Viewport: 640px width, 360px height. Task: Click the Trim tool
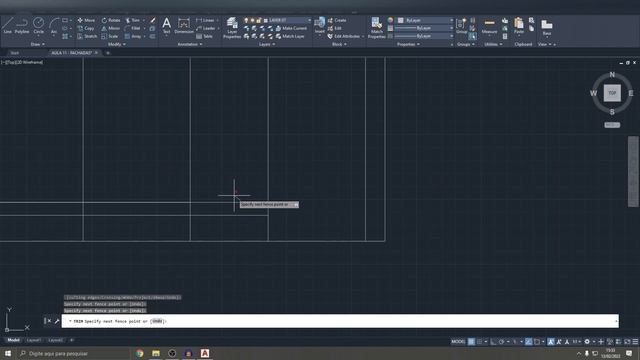tap(132, 20)
